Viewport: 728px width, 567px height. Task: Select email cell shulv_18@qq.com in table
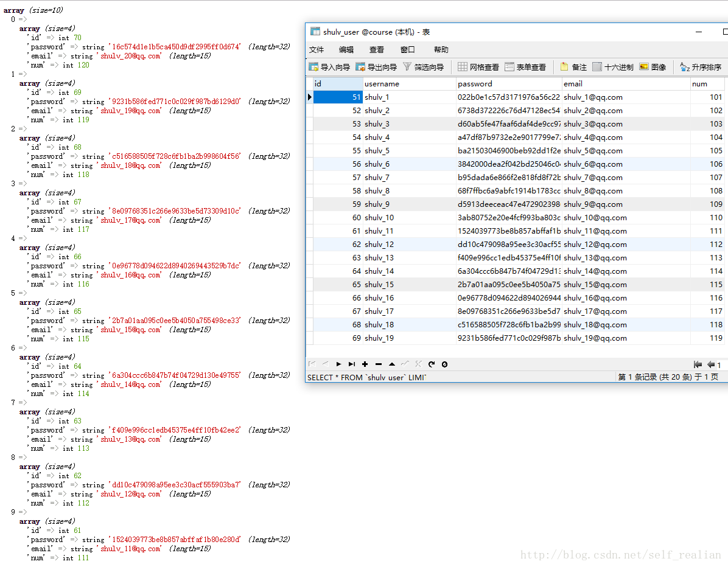click(626, 324)
